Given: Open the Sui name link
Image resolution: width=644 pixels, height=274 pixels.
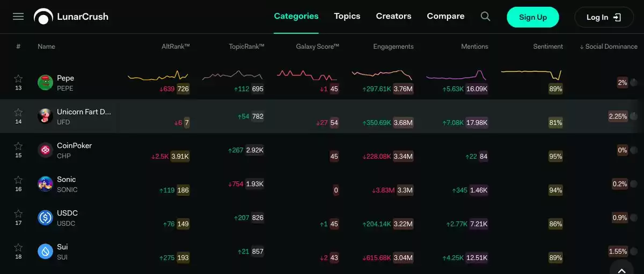Looking at the screenshot, I should point(62,247).
